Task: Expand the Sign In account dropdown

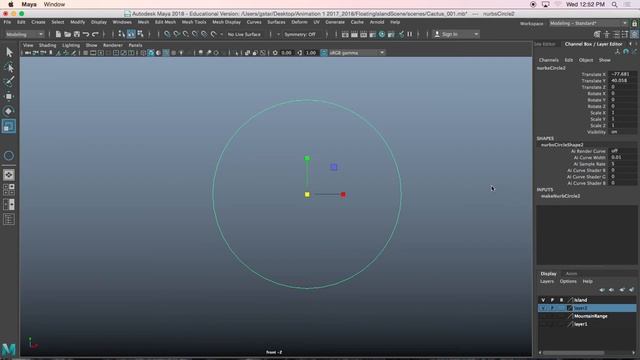Action: click(x=476, y=34)
